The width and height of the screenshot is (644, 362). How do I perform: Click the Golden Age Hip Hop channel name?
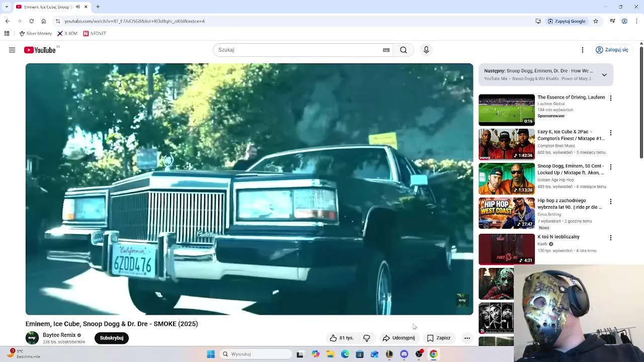pos(555,180)
